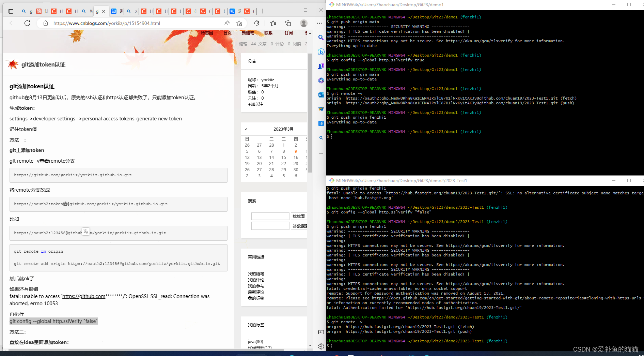Open Microsoft 365 in the sidebar
This screenshot has height=356, width=644.
pyautogui.click(x=321, y=80)
